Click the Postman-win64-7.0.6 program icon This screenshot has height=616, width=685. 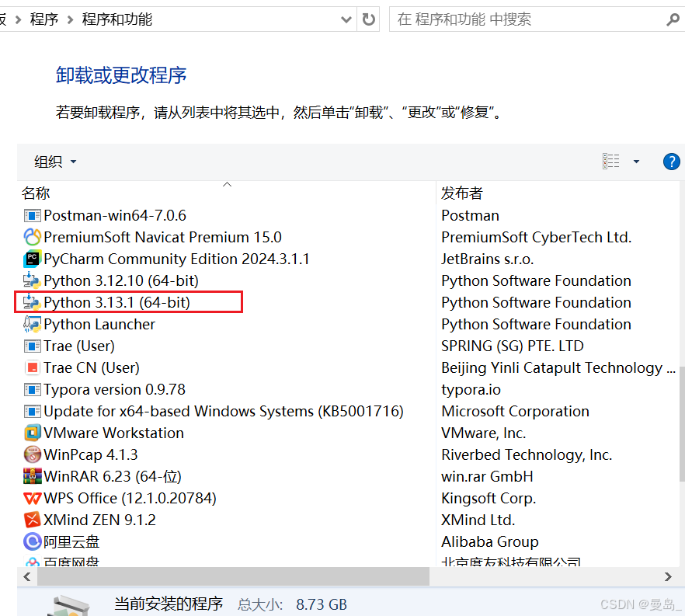(x=32, y=215)
